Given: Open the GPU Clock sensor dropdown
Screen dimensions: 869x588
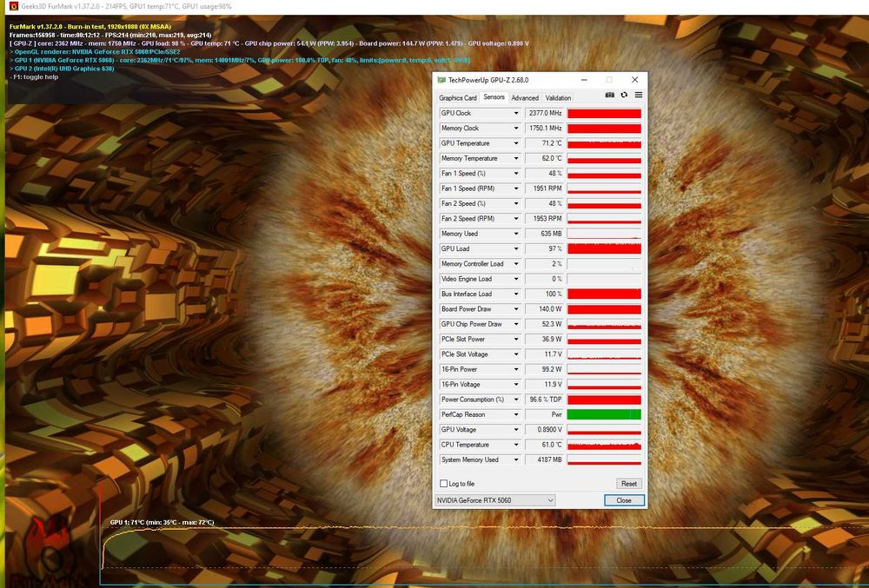Looking at the screenshot, I should click(516, 113).
